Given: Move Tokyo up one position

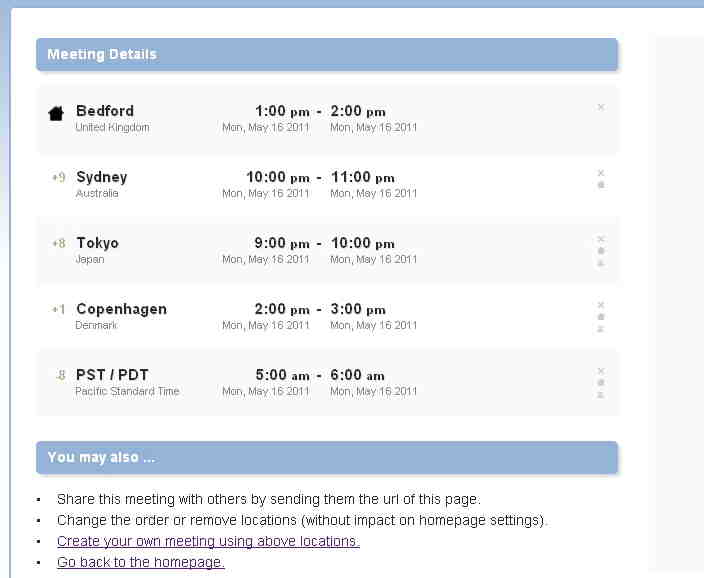Looking at the screenshot, I should (600, 251).
